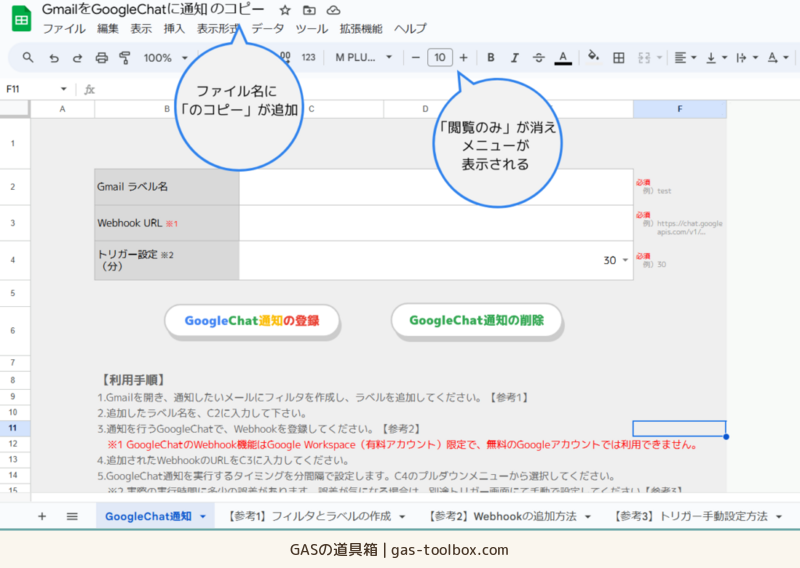Click the spreadsheet title text
800x568 pixels.
[153, 9]
